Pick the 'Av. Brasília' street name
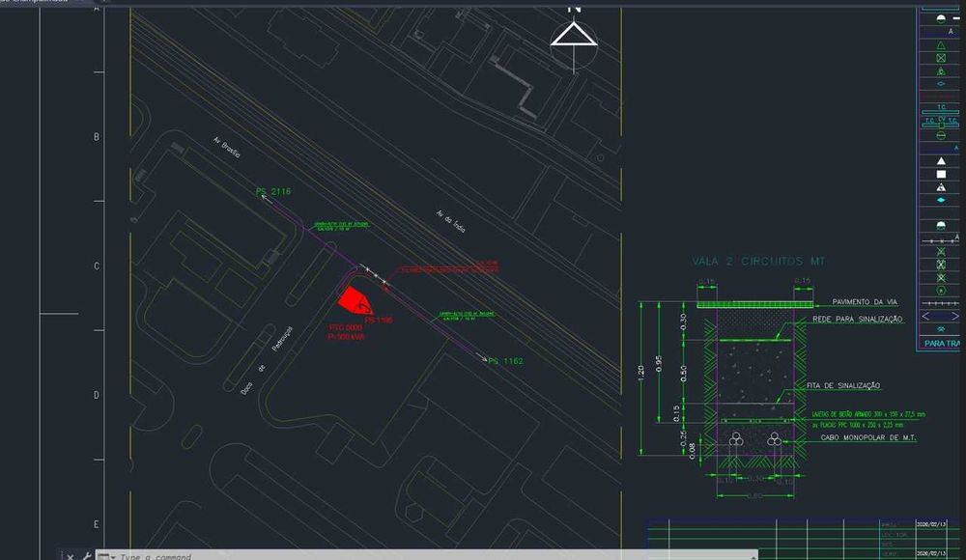Image resolution: width=966 pixels, height=560 pixels. point(227,147)
